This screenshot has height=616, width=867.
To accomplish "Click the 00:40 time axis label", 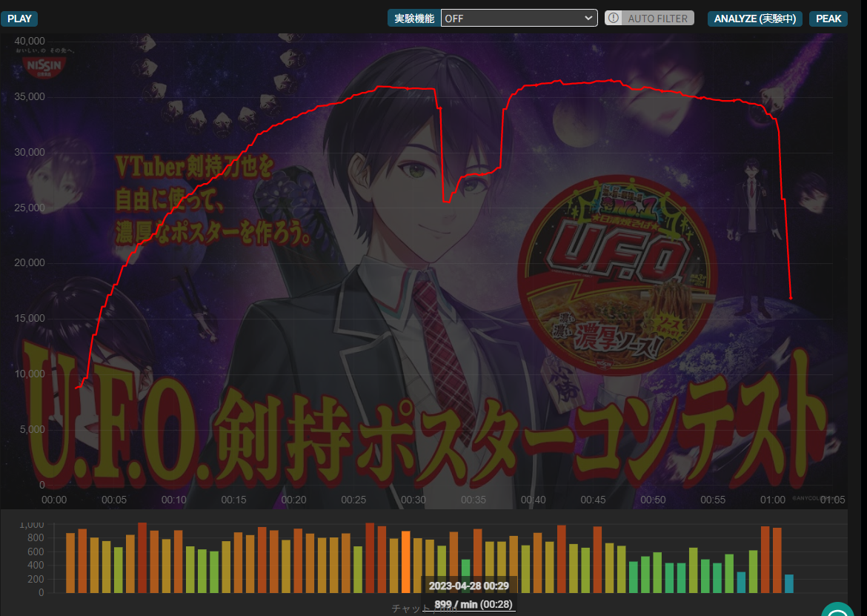I will (x=533, y=500).
